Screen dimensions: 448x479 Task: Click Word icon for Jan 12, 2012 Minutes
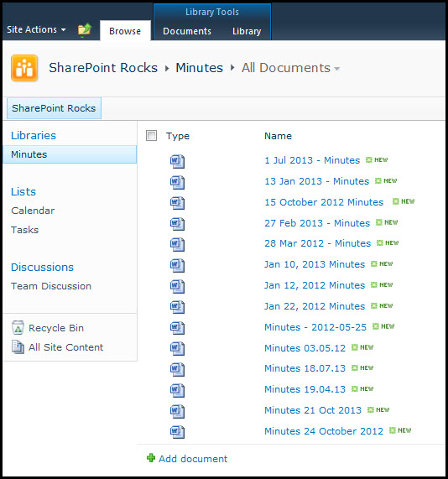pos(177,286)
